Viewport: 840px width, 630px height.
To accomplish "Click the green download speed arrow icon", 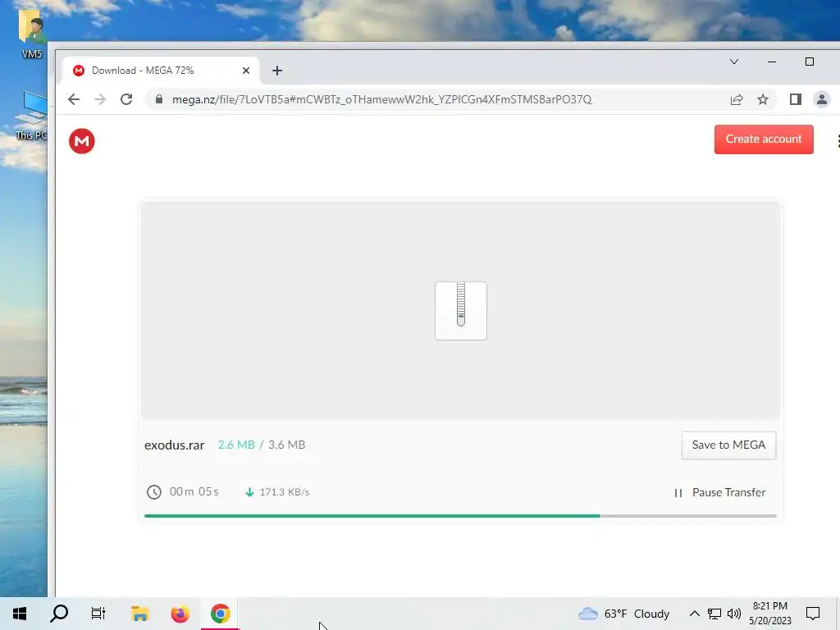I will pos(249,492).
